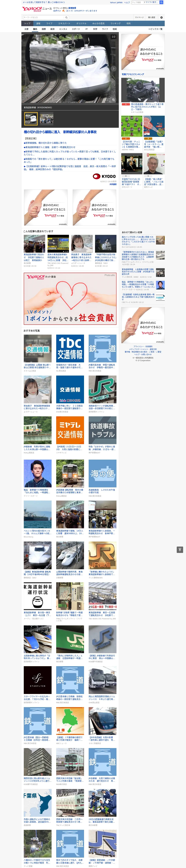Open the 海の便 photo
The image size is (186, 868).
point(102,473)
